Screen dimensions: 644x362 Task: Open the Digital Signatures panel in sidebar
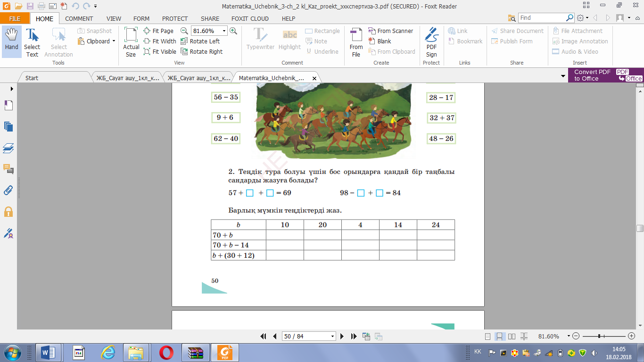(8, 232)
